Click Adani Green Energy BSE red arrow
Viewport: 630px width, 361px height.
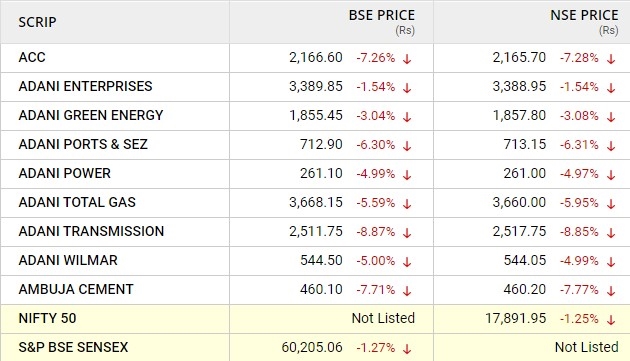(407, 117)
